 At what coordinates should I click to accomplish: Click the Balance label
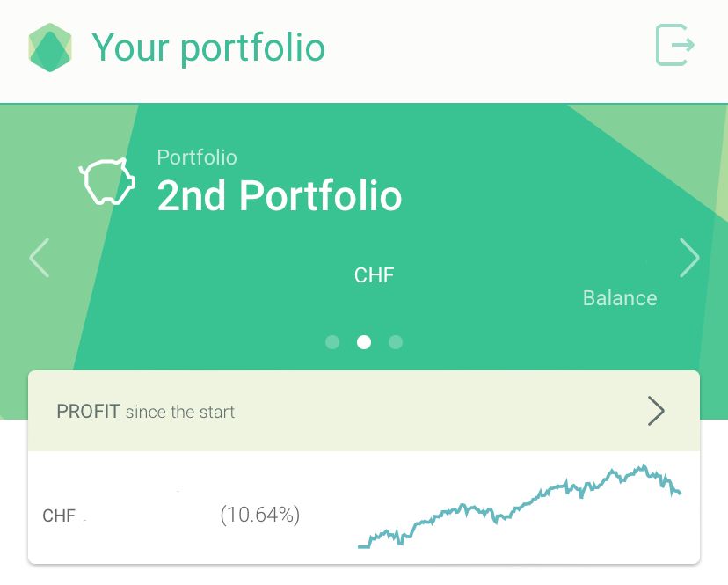click(x=620, y=298)
